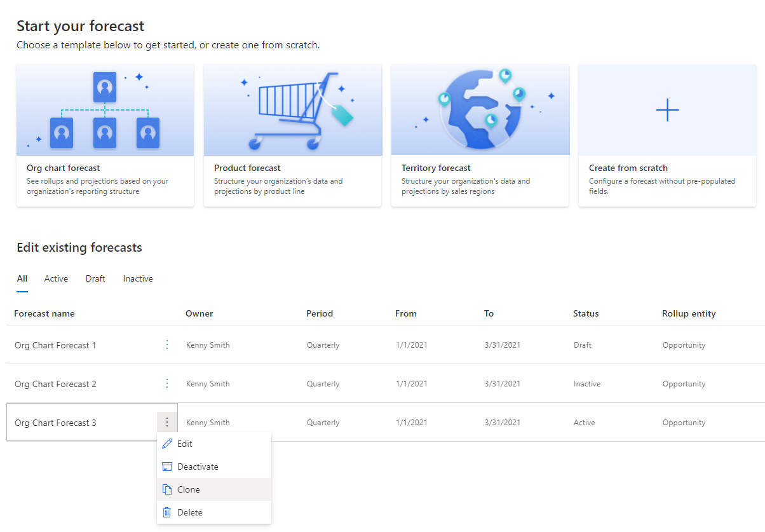This screenshot has width=765, height=532.
Task: Choose Deactivate from the context menu
Action: pos(214,467)
